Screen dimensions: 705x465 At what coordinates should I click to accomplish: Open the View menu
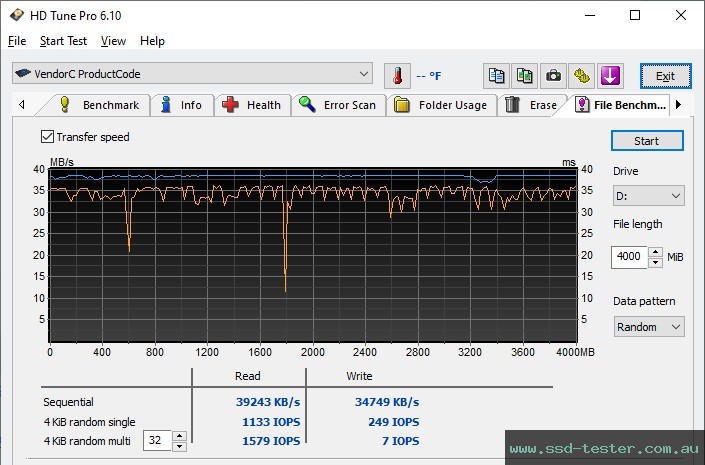click(x=113, y=41)
